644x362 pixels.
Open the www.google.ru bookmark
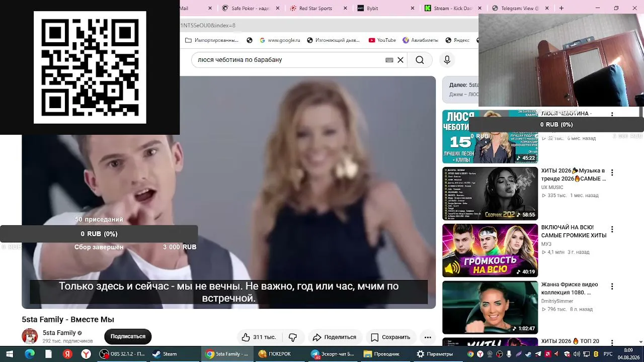tap(280, 40)
